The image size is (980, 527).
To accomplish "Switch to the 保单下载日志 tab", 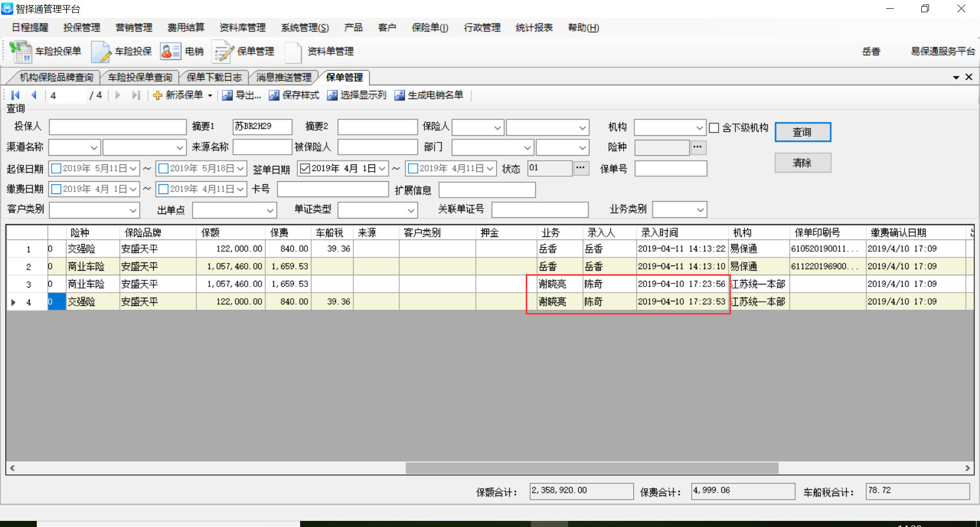I will [214, 77].
